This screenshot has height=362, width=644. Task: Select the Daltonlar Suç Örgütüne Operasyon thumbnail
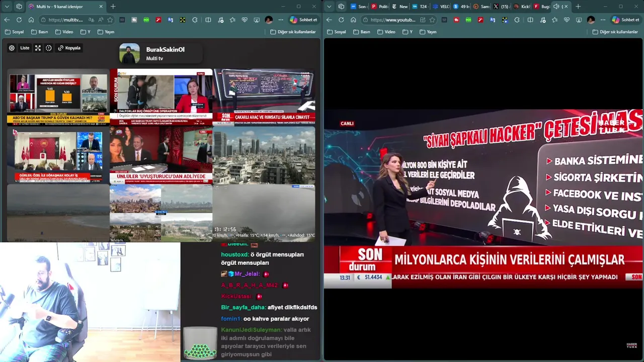coord(161,97)
